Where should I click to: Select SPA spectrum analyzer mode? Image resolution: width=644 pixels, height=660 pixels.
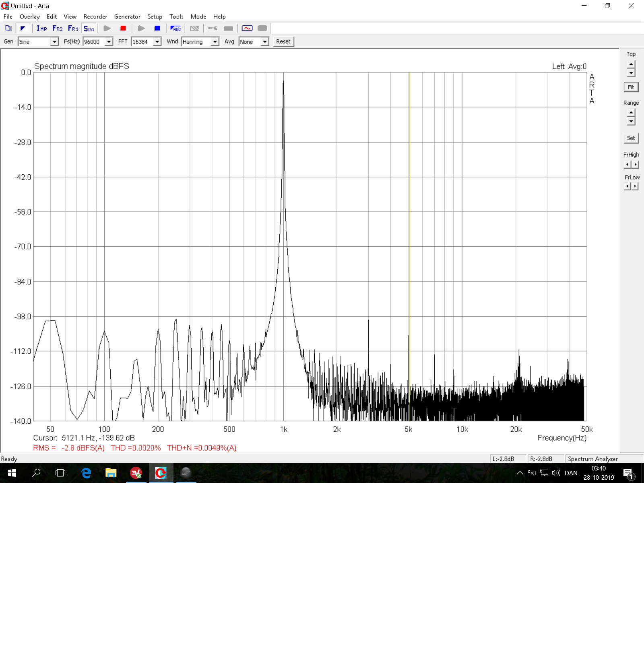(x=89, y=28)
